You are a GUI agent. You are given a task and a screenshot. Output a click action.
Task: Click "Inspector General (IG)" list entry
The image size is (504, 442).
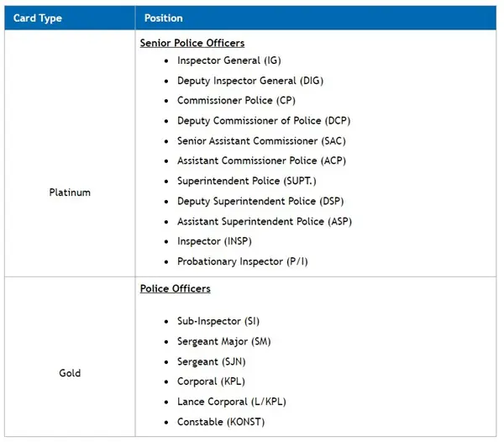tap(230, 61)
